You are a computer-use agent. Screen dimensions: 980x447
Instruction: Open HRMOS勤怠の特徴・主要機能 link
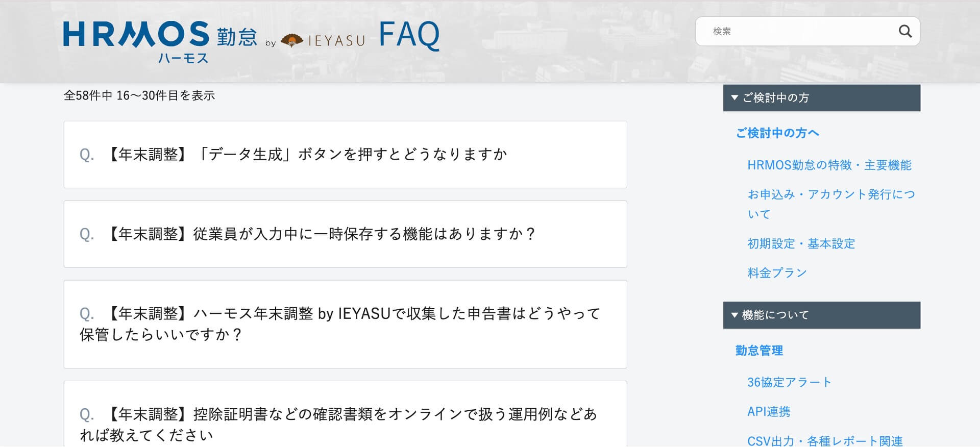click(829, 165)
